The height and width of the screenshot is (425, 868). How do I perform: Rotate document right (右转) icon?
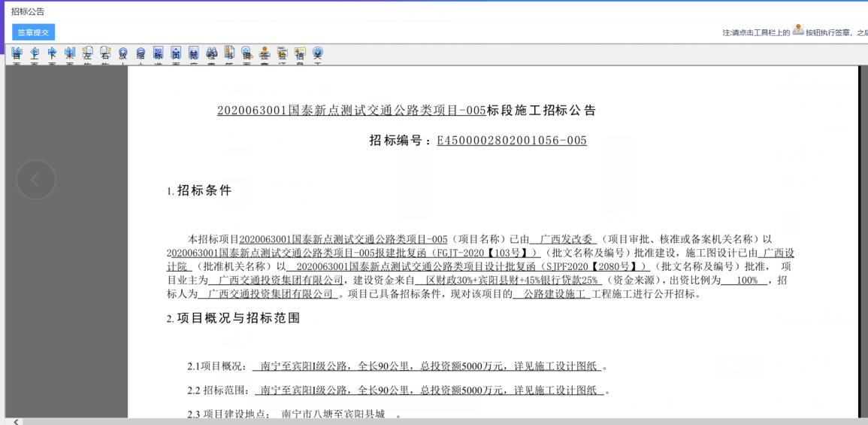pyautogui.click(x=105, y=54)
